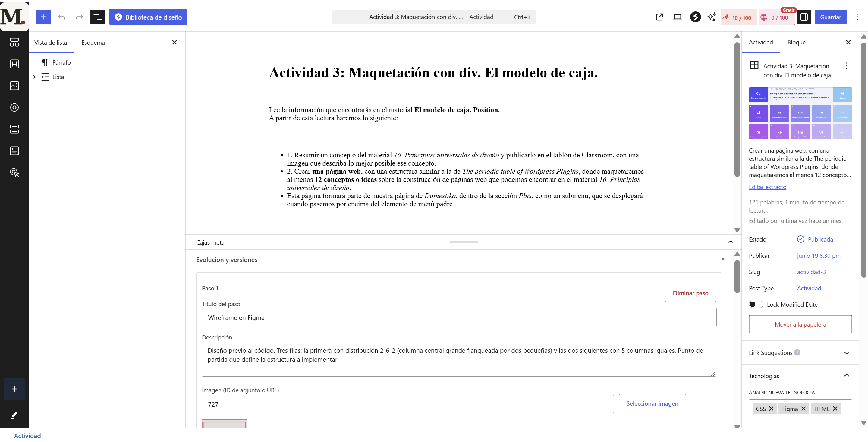Click the dark plus button in sidebar

[x=14, y=389]
